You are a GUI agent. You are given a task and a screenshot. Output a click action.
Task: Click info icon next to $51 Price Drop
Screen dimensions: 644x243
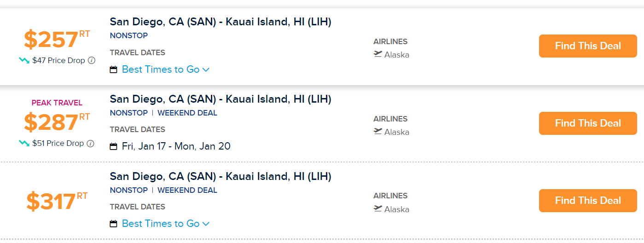[x=90, y=144]
